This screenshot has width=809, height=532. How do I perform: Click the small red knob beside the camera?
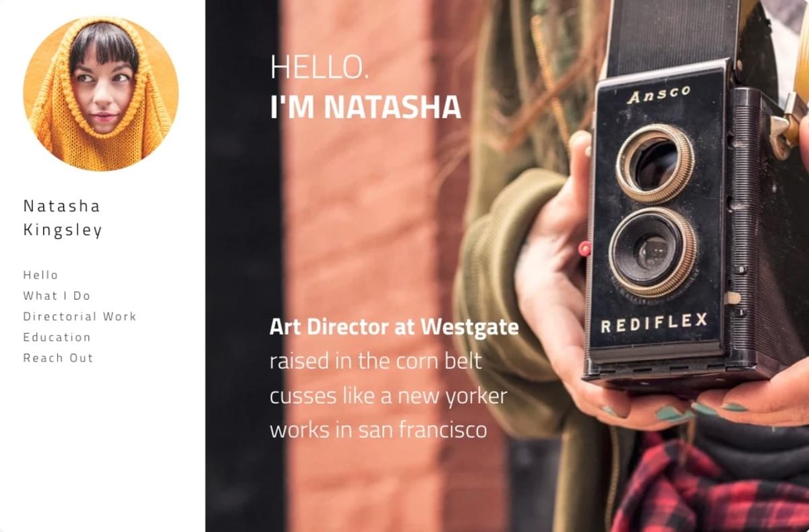pos(585,249)
